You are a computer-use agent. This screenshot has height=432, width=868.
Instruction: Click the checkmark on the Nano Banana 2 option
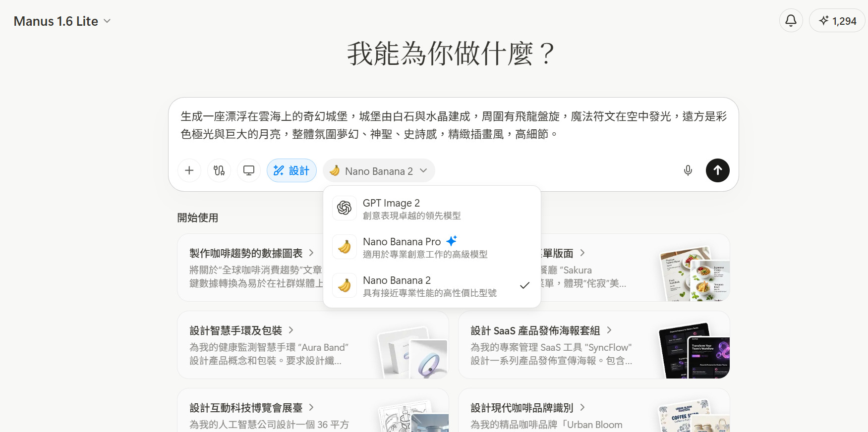[525, 285]
